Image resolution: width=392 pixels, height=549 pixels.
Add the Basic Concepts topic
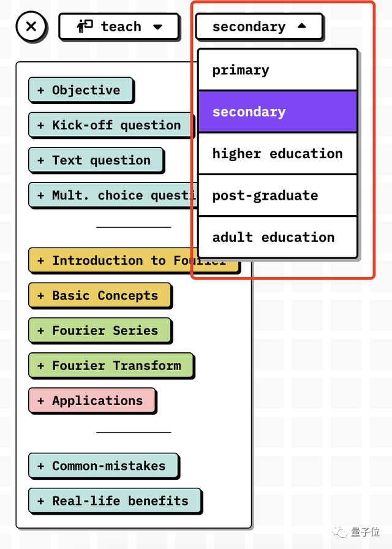(x=99, y=295)
